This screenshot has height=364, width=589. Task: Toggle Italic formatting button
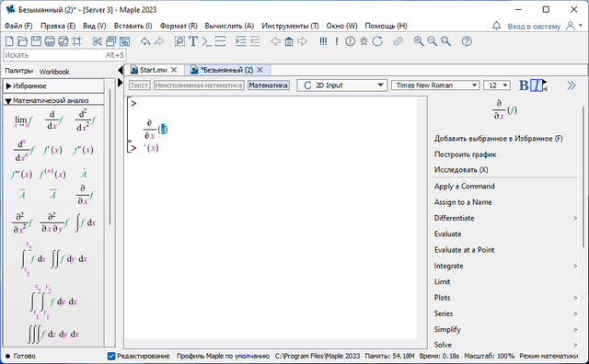(x=537, y=85)
